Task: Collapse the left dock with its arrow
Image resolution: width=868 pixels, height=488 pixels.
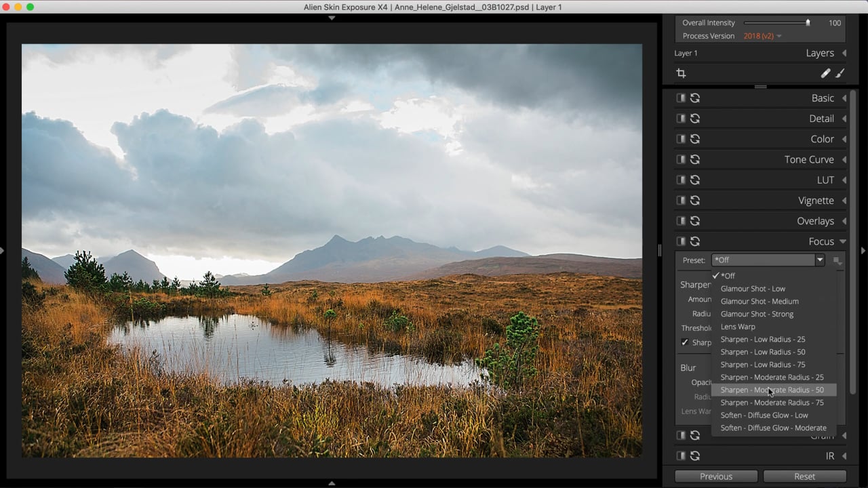Action: pyautogui.click(x=3, y=251)
